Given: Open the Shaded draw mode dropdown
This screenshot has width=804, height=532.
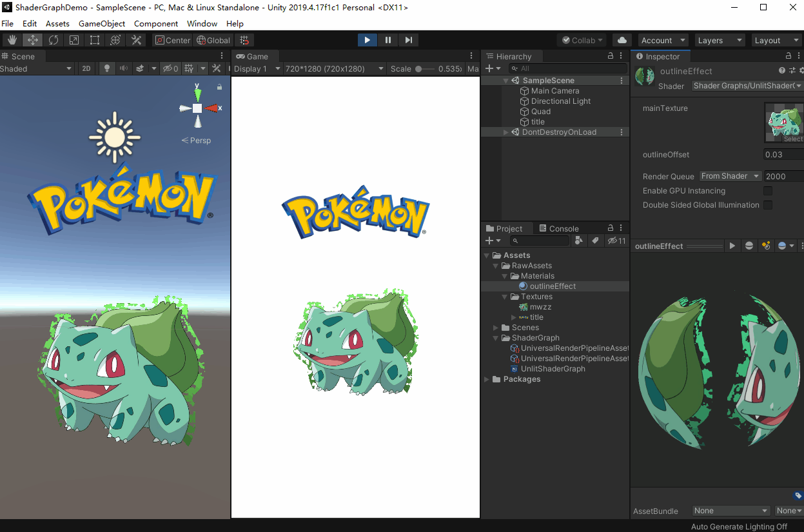Looking at the screenshot, I should (x=37, y=68).
